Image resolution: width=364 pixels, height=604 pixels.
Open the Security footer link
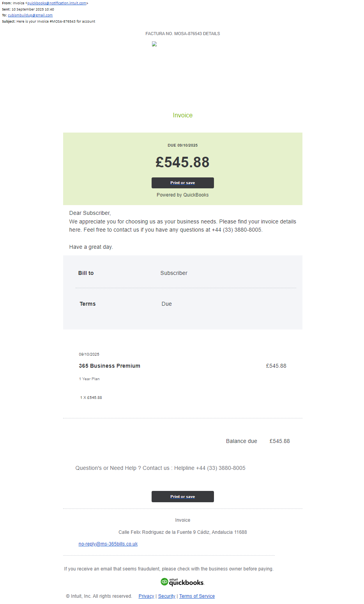point(166,596)
